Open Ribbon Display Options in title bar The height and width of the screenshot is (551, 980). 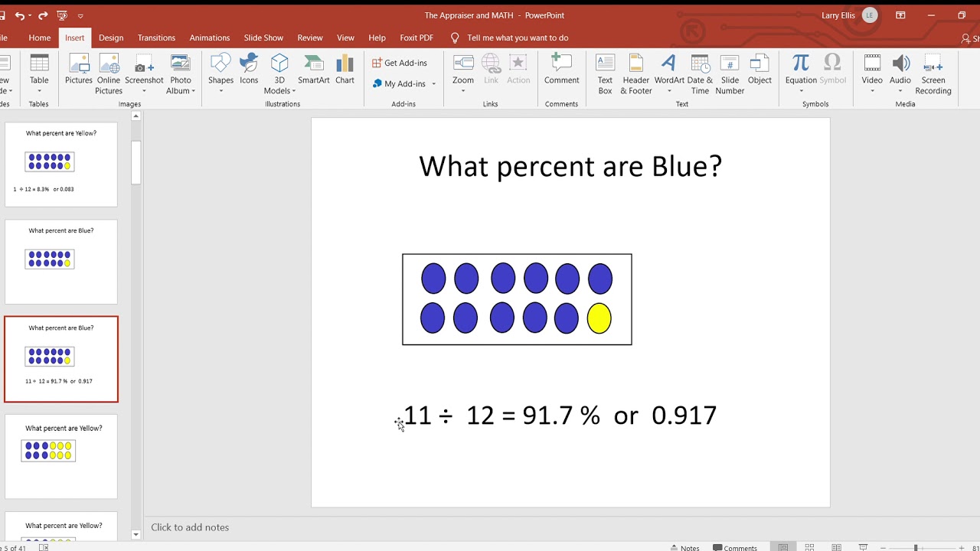(900, 15)
